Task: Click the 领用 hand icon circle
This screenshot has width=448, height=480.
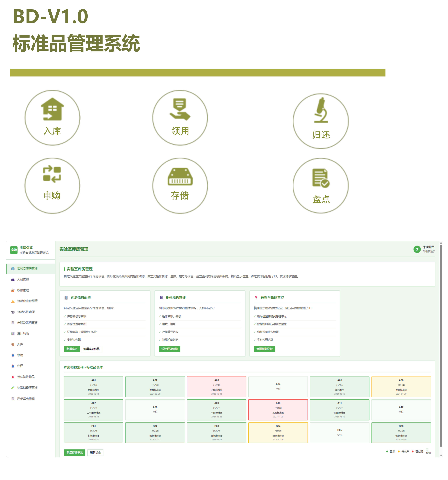Action: coord(180,118)
